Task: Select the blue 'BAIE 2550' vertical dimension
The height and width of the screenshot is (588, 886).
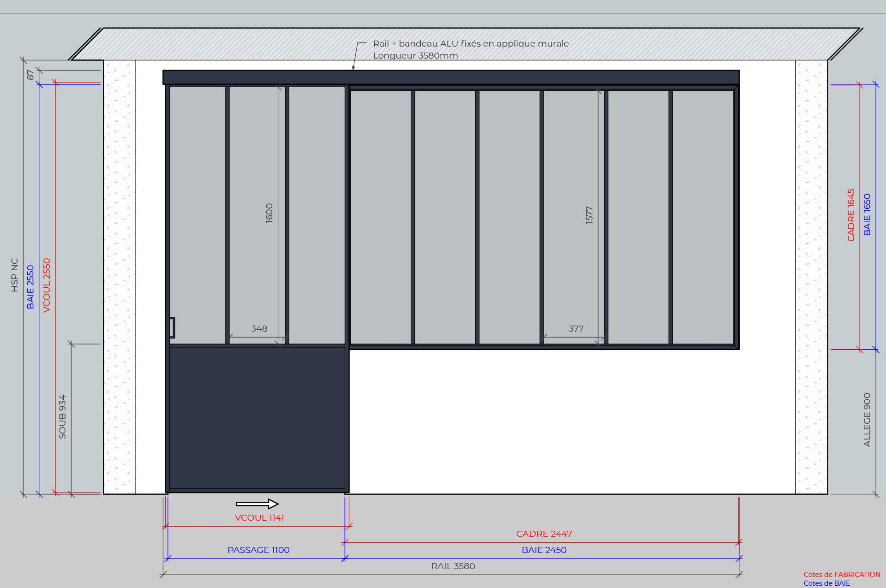Action: click(30, 287)
